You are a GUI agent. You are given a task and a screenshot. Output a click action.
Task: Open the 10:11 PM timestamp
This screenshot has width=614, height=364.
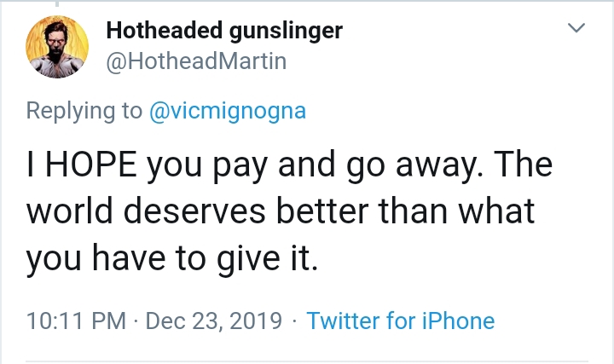76,321
